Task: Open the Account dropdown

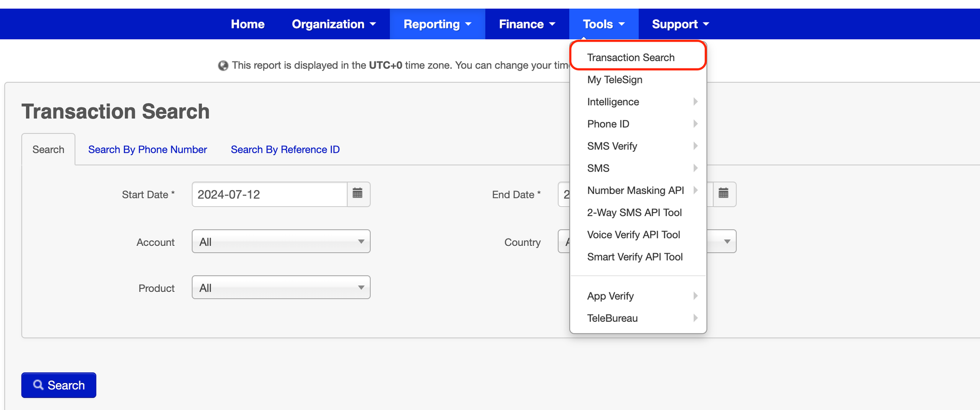Action: [x=281, y=241]
